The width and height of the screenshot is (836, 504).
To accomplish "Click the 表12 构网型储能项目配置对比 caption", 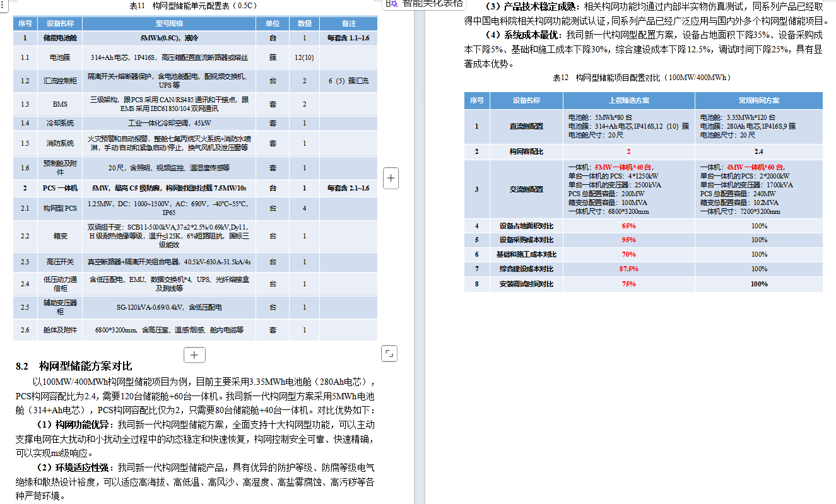I will coord(642,78).
